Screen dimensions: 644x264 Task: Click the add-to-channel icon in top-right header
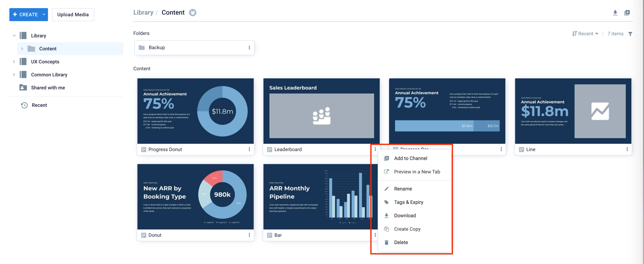click(x=627, y=13)
